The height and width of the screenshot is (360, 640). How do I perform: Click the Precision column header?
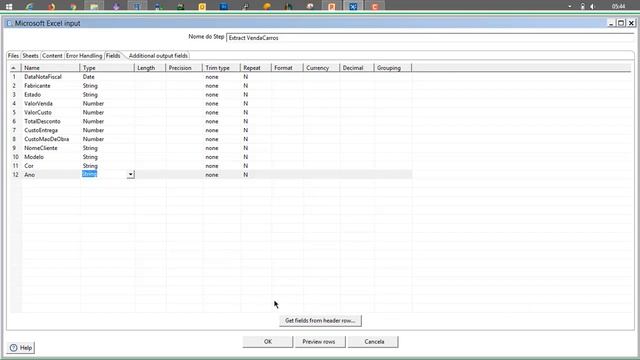click(x=184, y=68)
